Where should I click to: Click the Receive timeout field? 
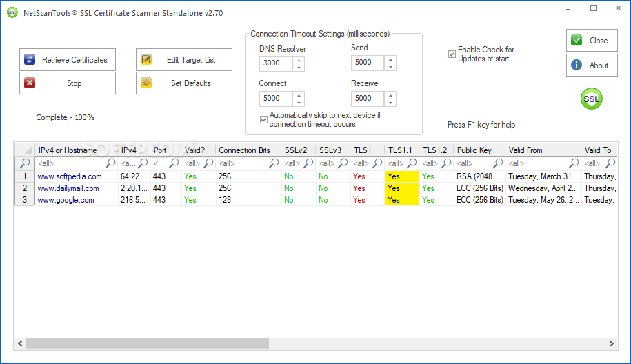(x=368, y=98)
